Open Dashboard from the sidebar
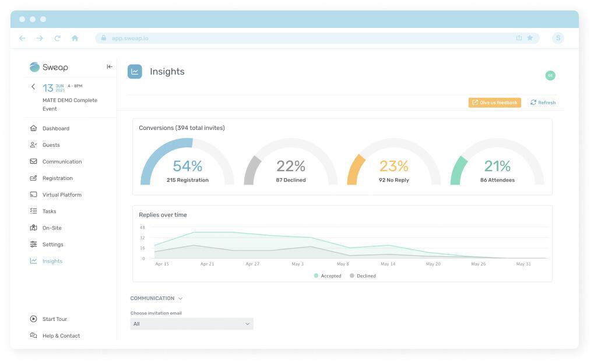594x364 pixels. coord(55,129)
